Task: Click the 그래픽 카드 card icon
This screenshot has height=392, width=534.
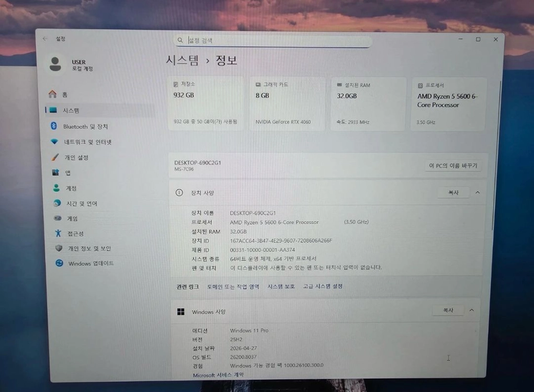Action: point(258,84)
